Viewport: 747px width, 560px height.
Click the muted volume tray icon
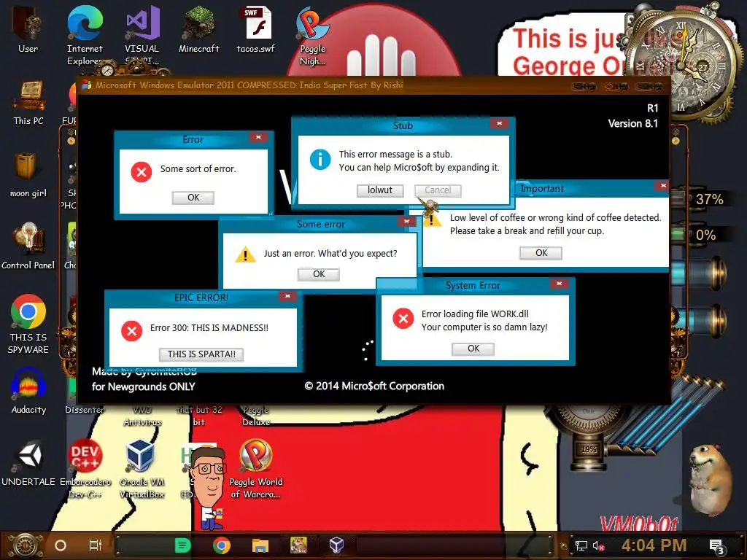[599, 545]
